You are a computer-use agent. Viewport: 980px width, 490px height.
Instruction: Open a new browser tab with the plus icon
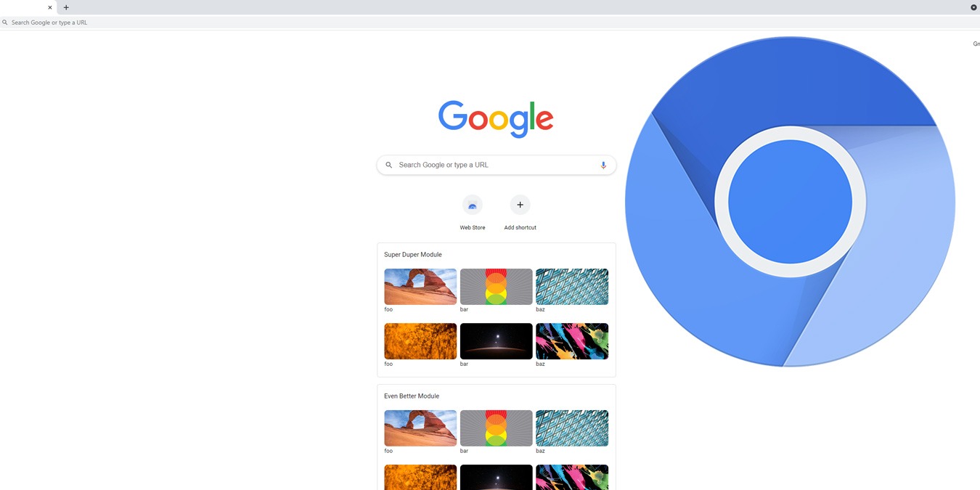point(66,7)
